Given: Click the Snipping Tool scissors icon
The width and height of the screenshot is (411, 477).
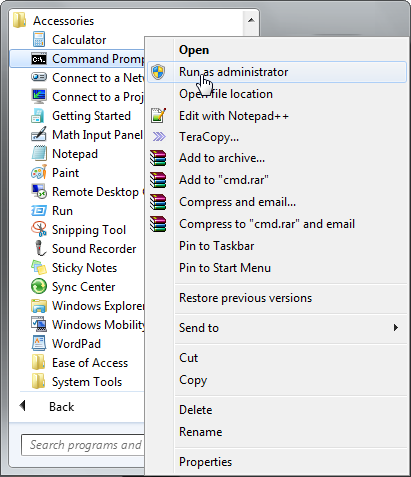Looking at the screenshot, I should [x=39, y=229].
